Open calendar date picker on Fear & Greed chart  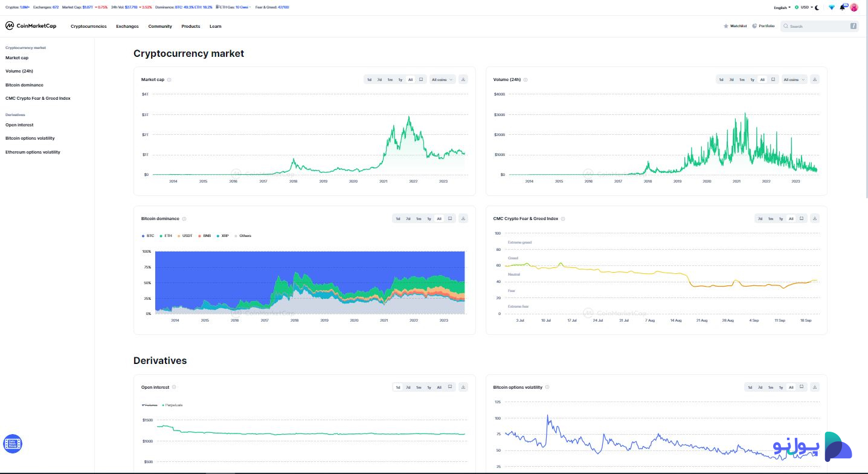point(802,218)
